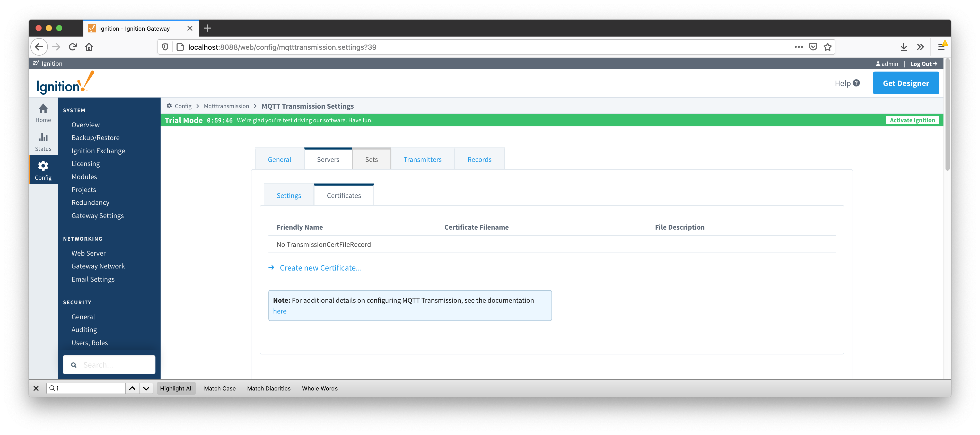Open the browser home icon
The image size is (980, 435).
point(89,47)
